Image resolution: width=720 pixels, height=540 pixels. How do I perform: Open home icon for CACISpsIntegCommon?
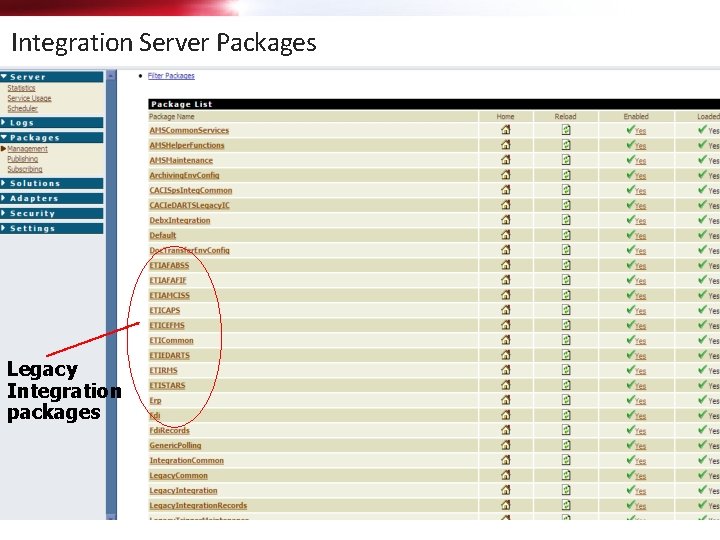pyautogui.click(x=506, y=190)
